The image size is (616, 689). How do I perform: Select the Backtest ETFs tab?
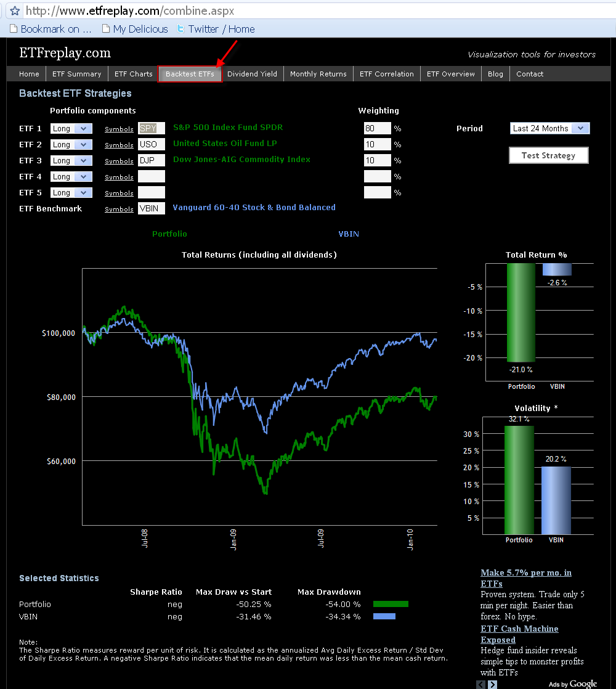(190, 74)
